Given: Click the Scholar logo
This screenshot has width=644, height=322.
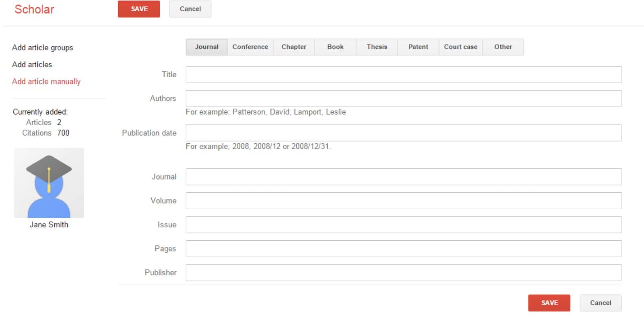Looking at the screenshot, I should tap(34, 9).
